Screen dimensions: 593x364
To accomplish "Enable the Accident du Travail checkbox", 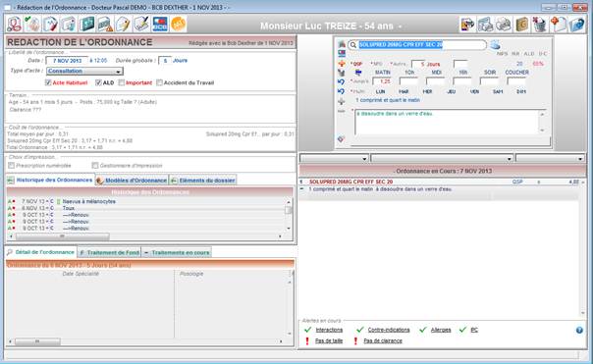I will point(160,82).
